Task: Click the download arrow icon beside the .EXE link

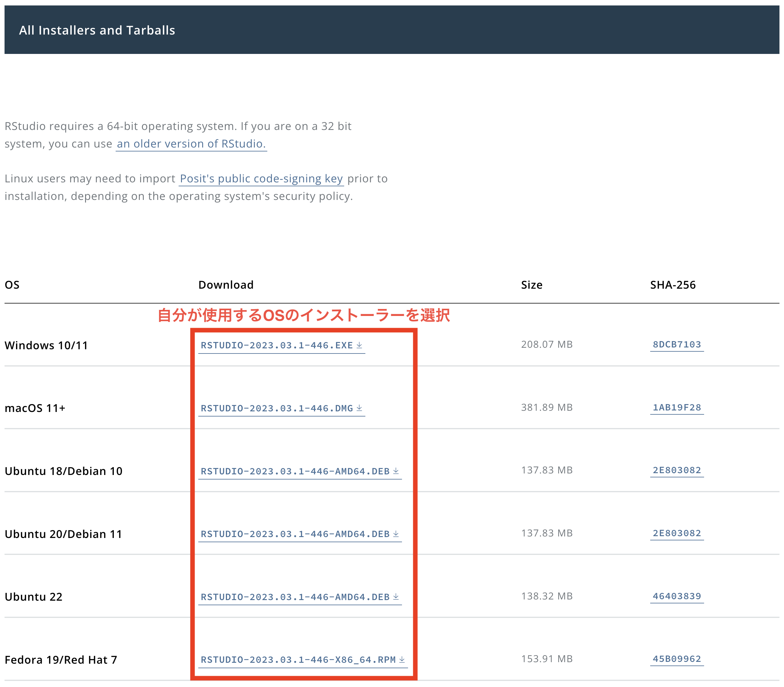Action: click(x=359, y=345)
